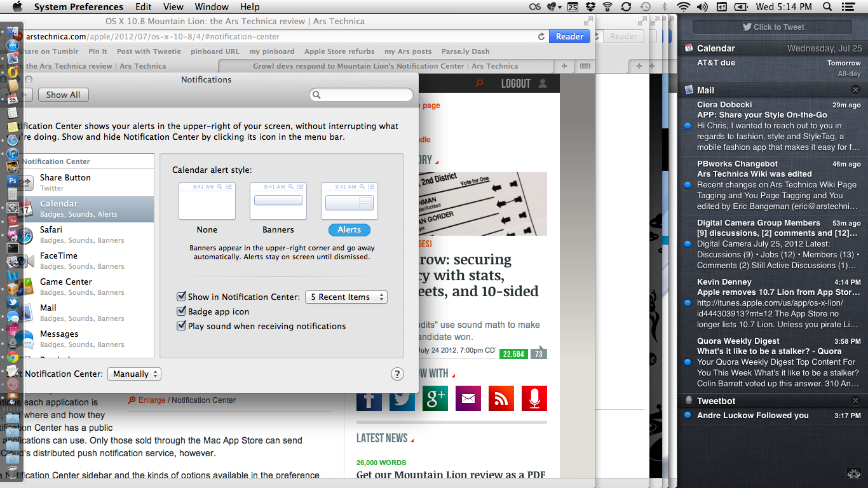Viewport: 868px width, 488px height.
Task: Toggle Show in Notification Center checkbox
Action: [181, 297]
